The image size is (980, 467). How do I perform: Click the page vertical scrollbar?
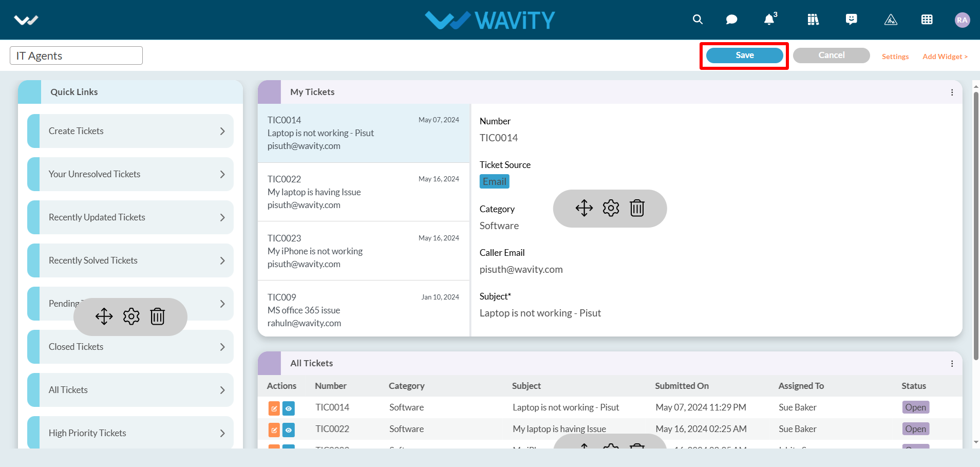[x=976, y=226]
